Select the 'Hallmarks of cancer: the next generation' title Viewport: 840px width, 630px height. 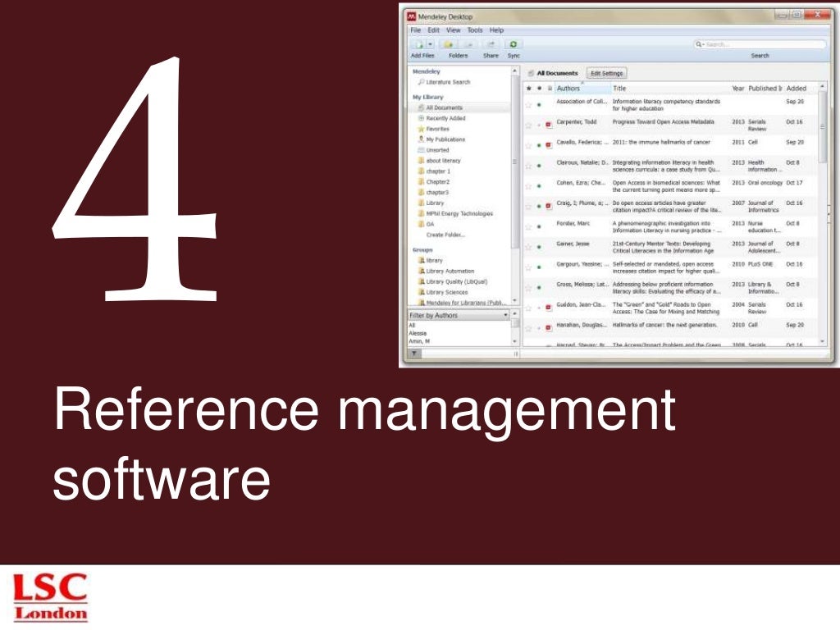(x=664, y=325)
